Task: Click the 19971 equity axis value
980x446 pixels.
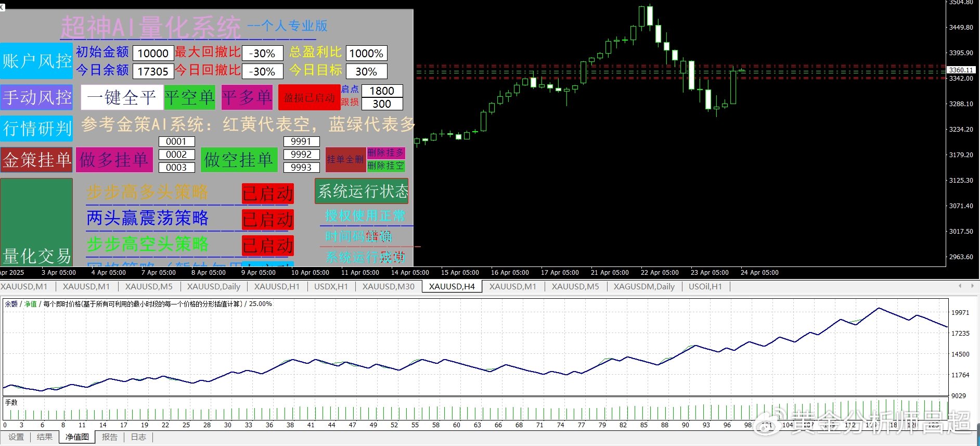Action: (960, 312)
